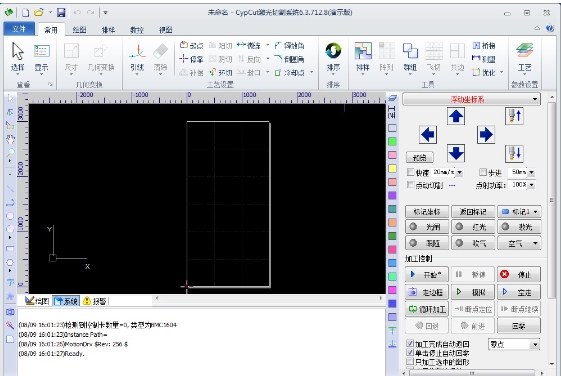This screenshot has width=561, height=376.
Task: Expand the quick access toolbar customize arrow
Action: [x=105, y=13]
